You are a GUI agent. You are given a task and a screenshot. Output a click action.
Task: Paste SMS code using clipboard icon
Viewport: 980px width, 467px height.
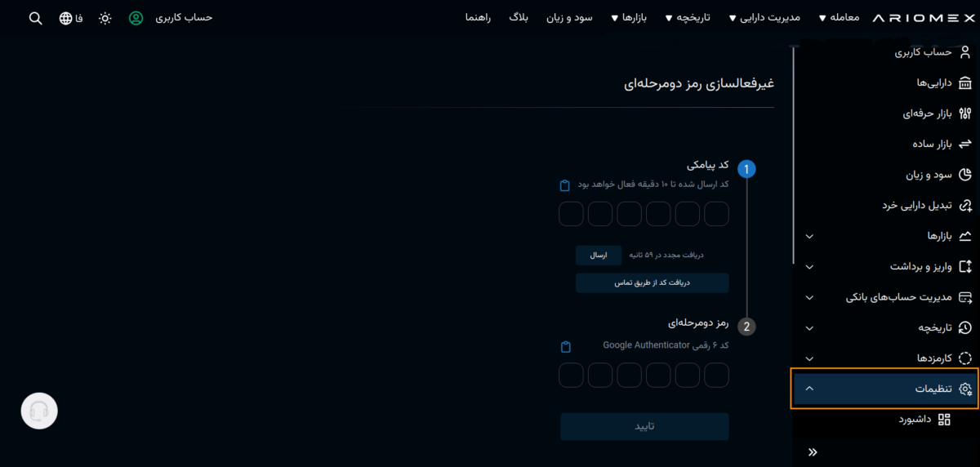pos(564,185)
